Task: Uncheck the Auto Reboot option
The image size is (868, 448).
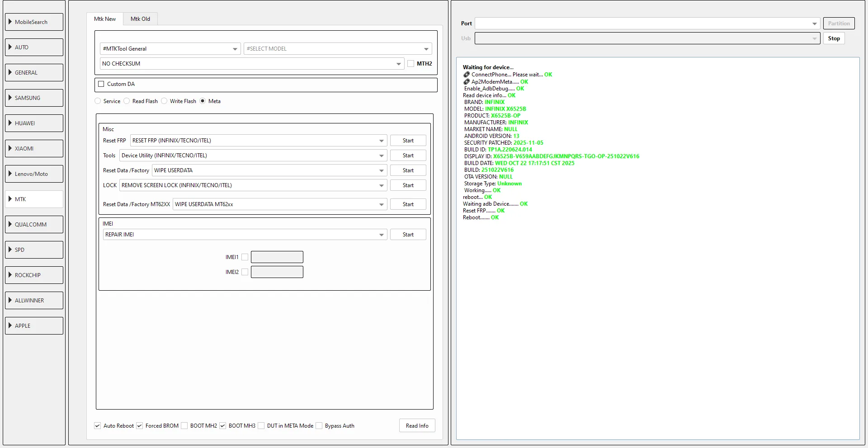Action: click(x=98, y=426)
